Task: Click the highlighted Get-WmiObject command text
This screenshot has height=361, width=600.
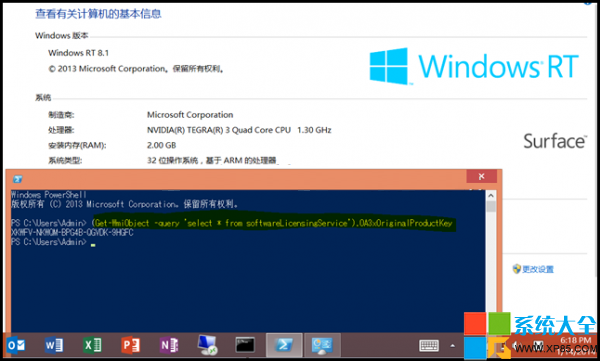Action: (x=274, y=223)
